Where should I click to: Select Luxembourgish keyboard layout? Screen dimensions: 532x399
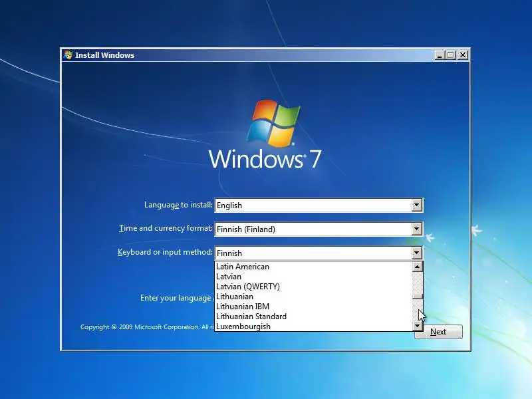click(313, 327)
